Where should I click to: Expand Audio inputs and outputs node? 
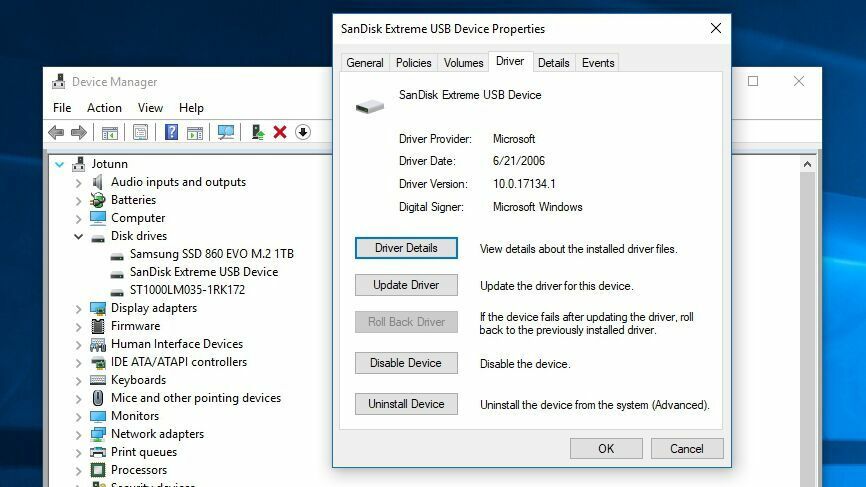click(78, 183)
